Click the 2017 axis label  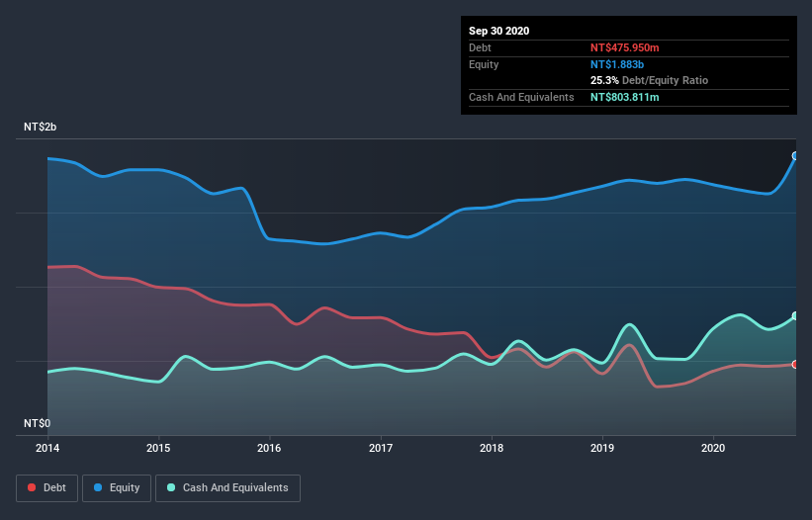coord(381,448)
